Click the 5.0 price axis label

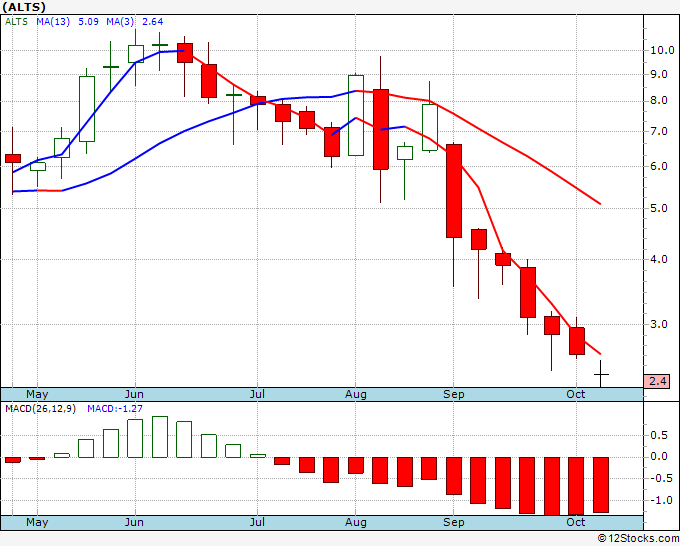659,209
